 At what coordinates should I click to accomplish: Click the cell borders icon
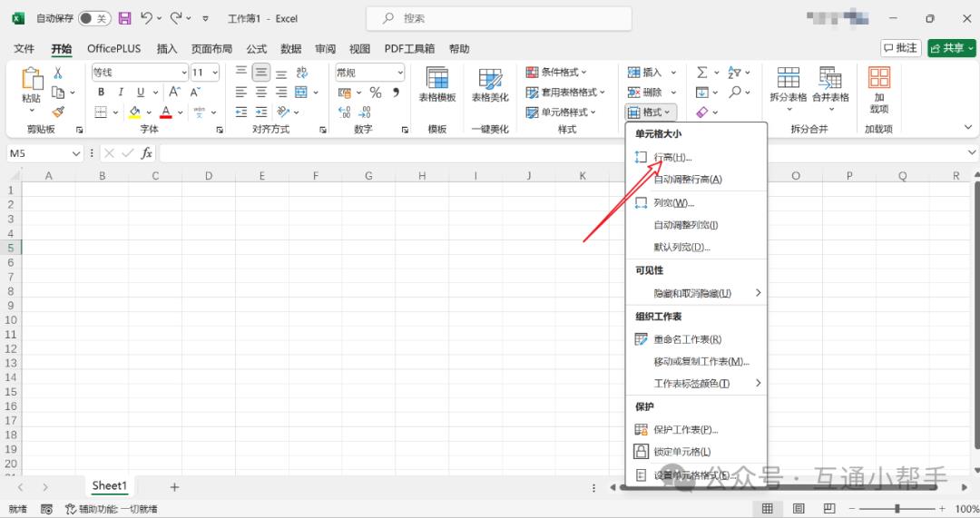[101, 112]
